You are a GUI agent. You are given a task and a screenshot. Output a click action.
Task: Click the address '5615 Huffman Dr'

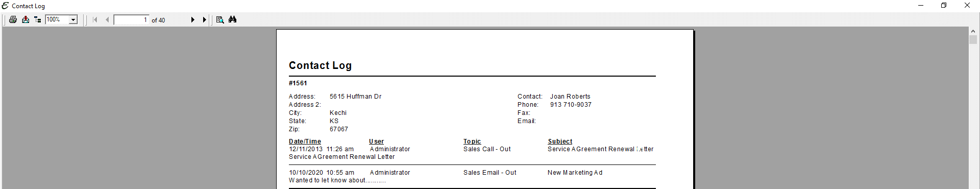(355, 97)
